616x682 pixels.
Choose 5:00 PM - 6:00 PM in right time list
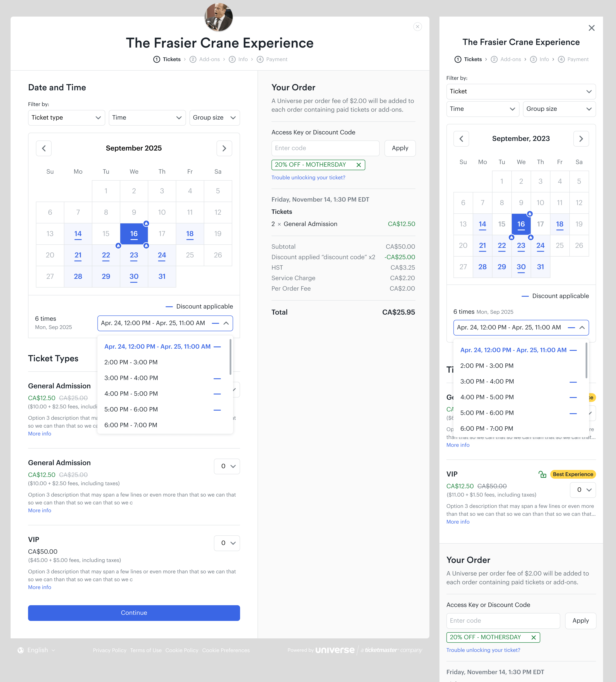[487, 413]
